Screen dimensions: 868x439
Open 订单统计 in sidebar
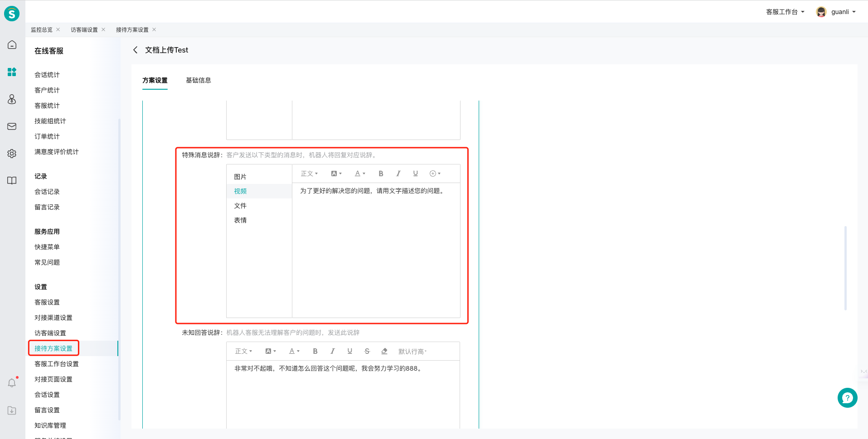[47, 136]
